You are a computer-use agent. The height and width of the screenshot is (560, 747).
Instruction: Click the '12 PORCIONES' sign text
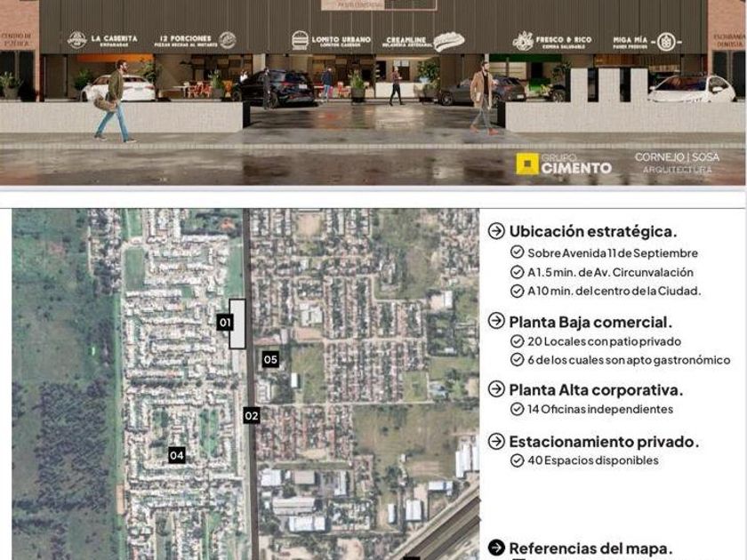(185, 38)
